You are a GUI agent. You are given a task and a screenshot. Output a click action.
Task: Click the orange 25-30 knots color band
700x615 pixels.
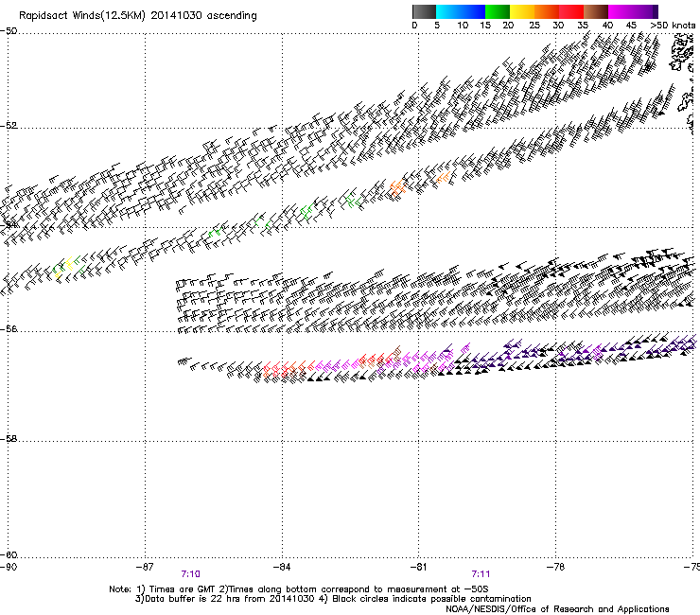(547, 11)
